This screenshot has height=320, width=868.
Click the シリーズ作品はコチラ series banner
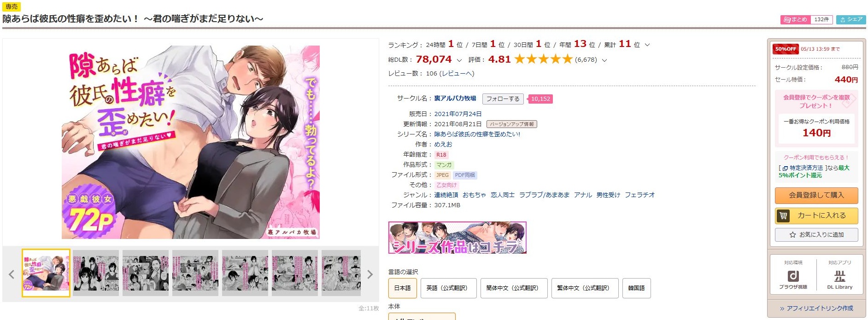(x=457, y=238)
